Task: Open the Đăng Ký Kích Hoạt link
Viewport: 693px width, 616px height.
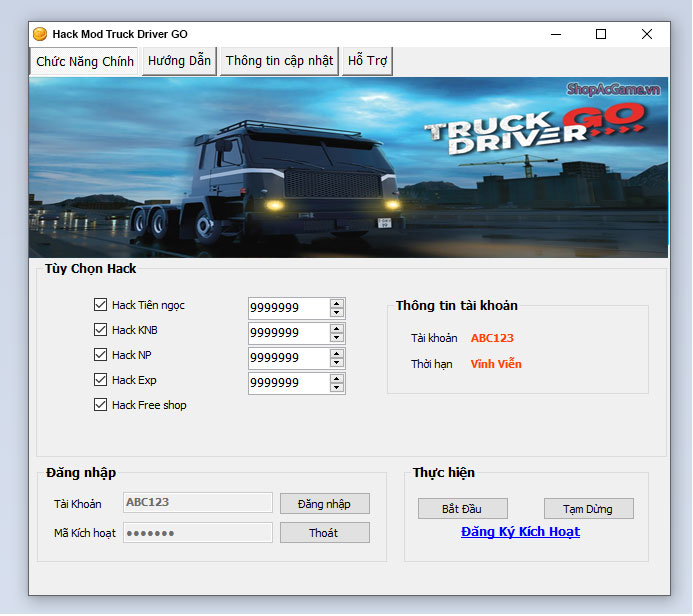Action: [520, 532]
